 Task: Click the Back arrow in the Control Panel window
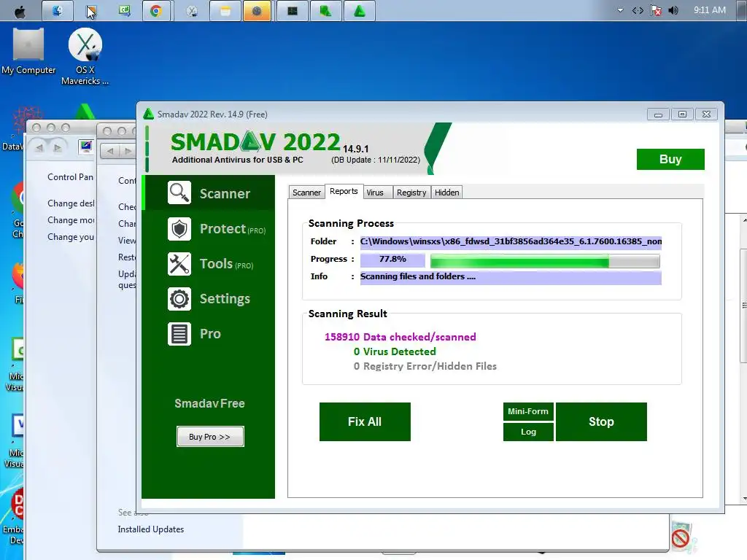(39, 147)
